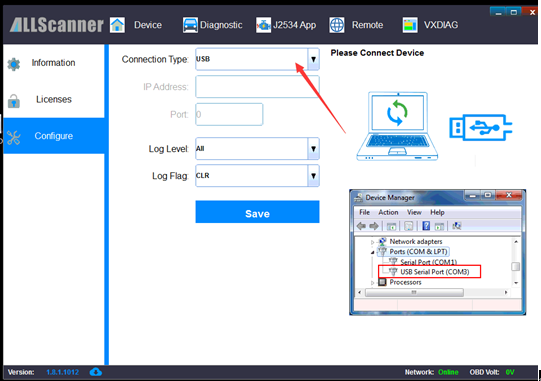Switch to the VXDIAG tab
Screen dimensions: 541x381
(441, 25)
